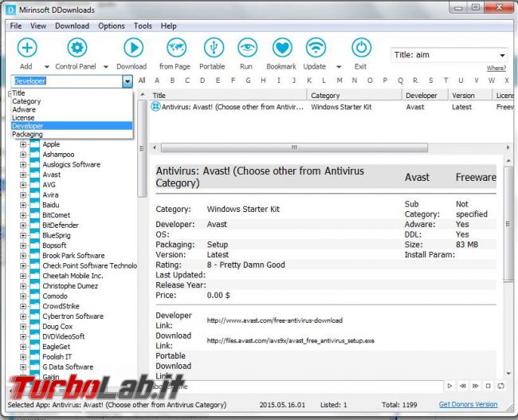518x420 pixels.
Task: Click the Comodo folder icon in tree
Action: coord(34,296)
